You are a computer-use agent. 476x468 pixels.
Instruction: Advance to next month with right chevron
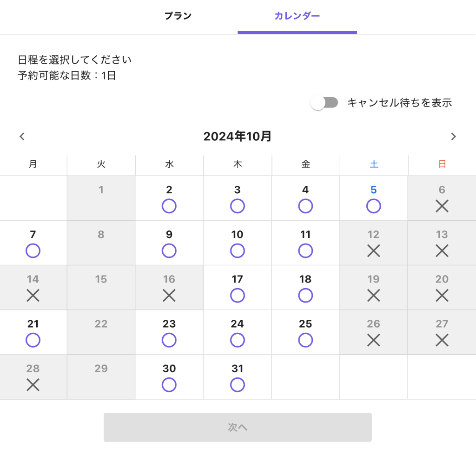point(454,137)
